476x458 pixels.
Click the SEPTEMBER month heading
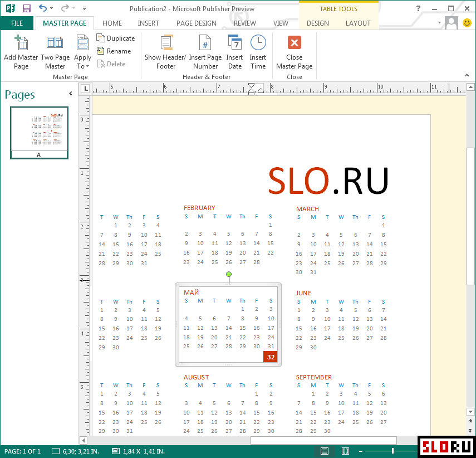(314, 377)
